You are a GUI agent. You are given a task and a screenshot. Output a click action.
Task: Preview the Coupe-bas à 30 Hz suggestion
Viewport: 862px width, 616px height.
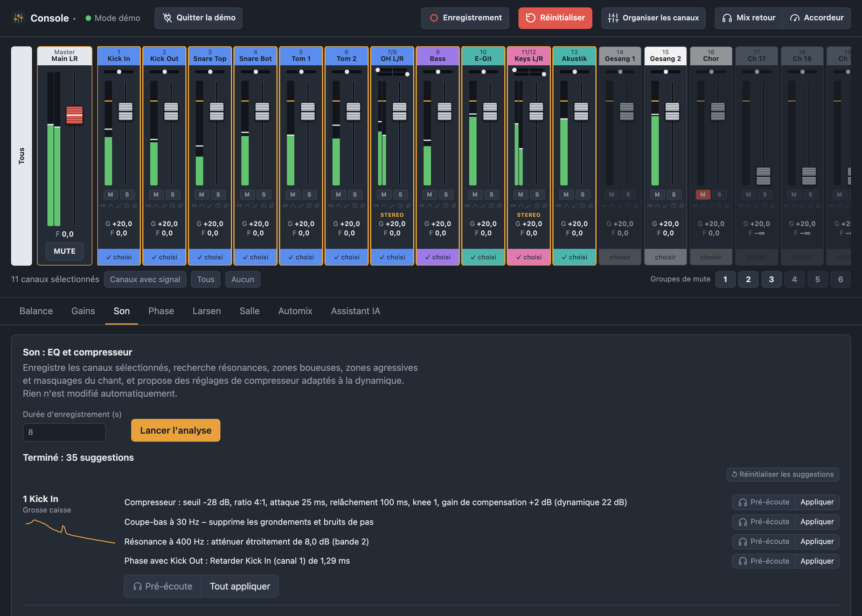click(x=764, y=522)
